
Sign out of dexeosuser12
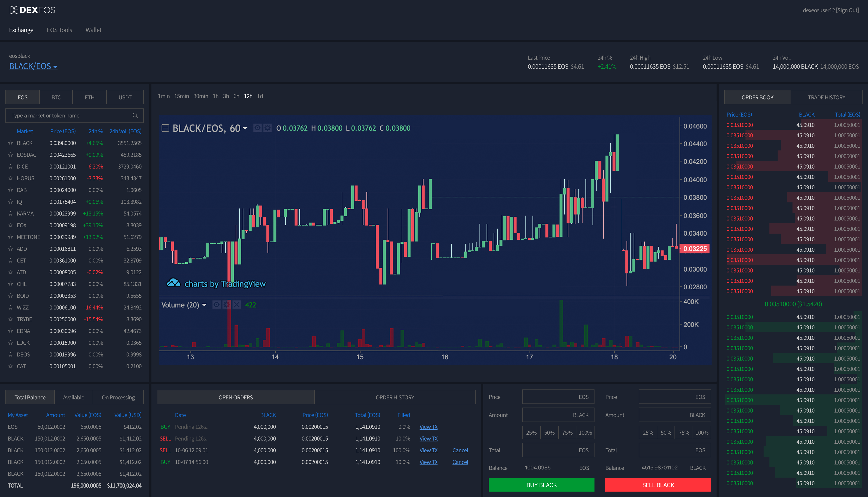[847, 10]
